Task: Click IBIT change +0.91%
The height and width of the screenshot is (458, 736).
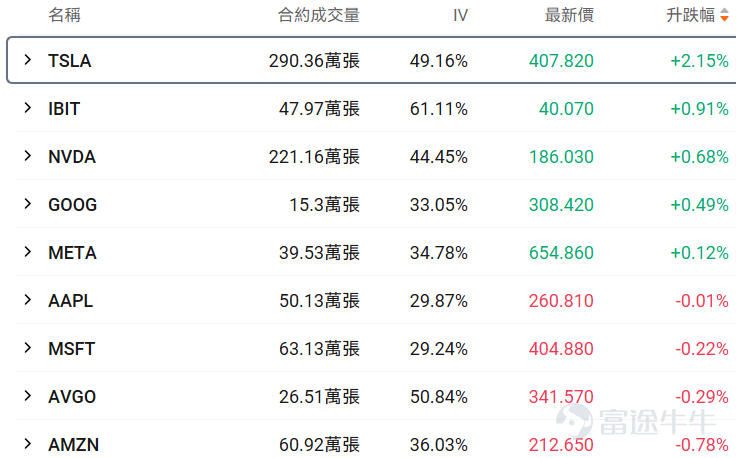Action: coord(699,109)
